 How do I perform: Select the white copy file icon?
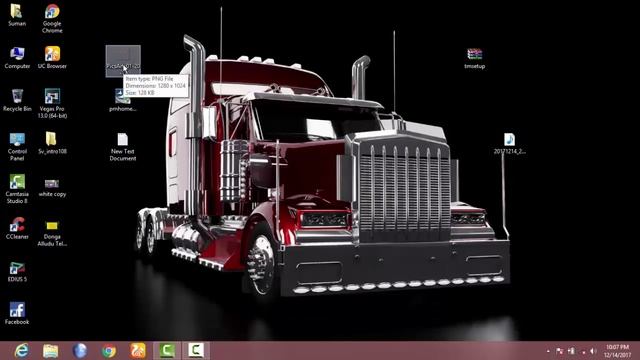pyautogui.click(x=52, y=187)
